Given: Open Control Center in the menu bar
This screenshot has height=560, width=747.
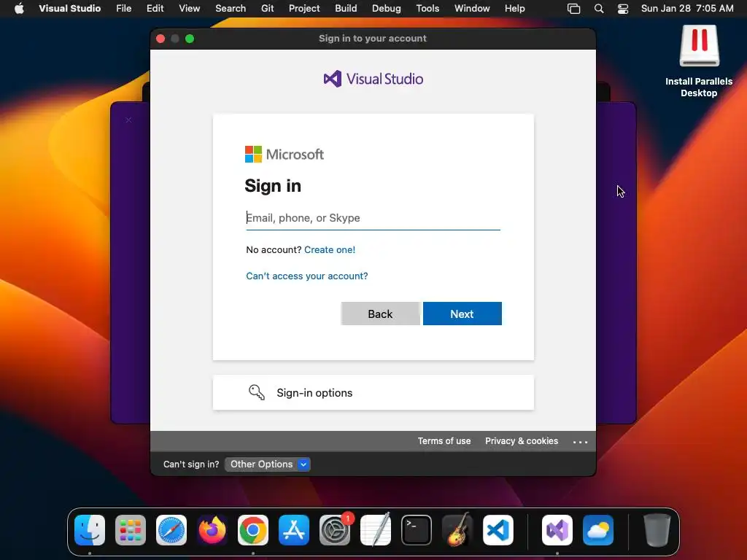Looking at the screenshot, I should (623, 9).
